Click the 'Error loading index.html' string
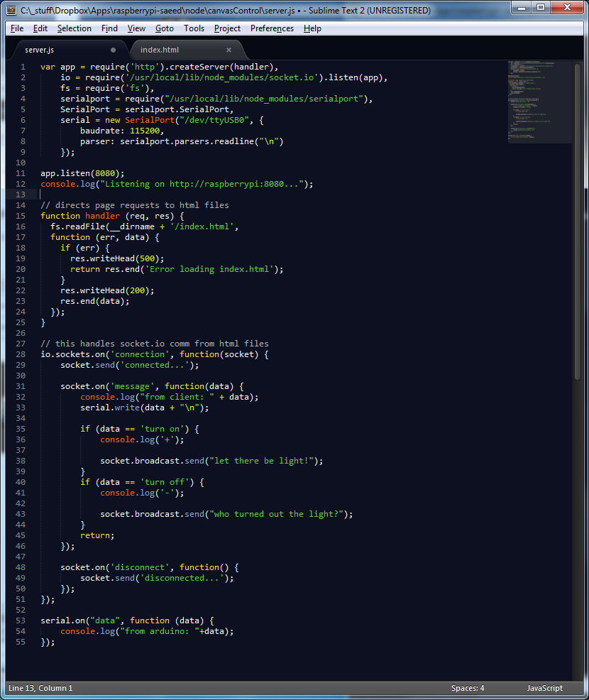This screenshot has width=589, height=700. click(209, 269)
